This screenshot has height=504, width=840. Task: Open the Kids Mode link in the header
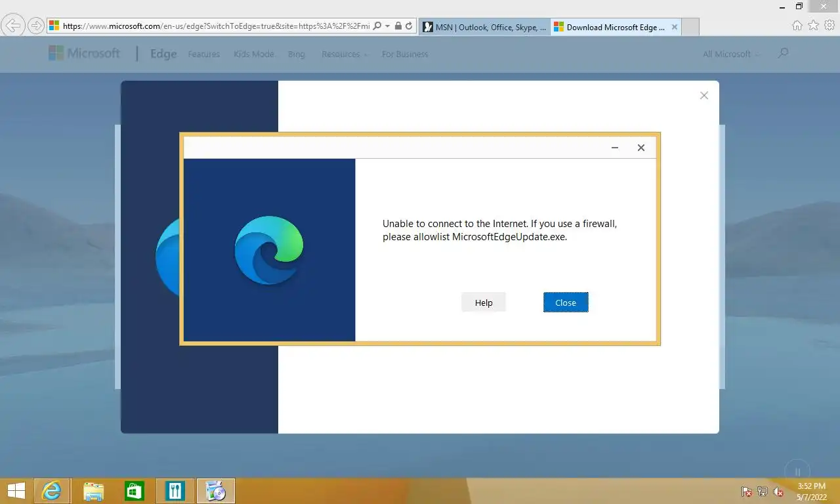254,54
